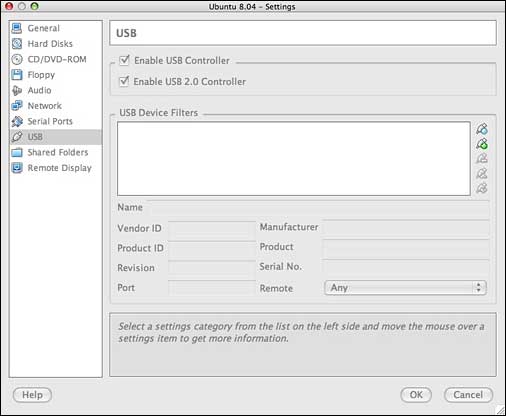Click the Hard Disks icon in the sidebar
506x416 pixels.
click(x=17, y=44)
